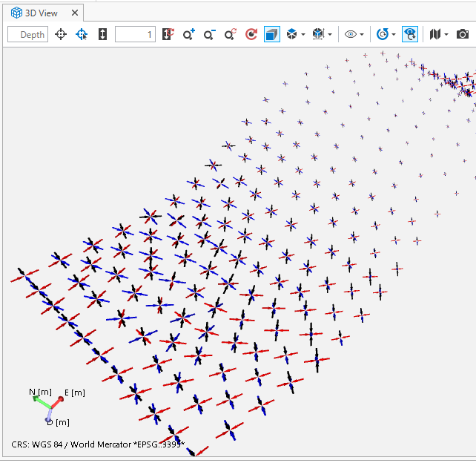Viewport: 476px width, 463px height.
Task: Zoom out with the magnifier minus
Action: [x=210, y=34]
